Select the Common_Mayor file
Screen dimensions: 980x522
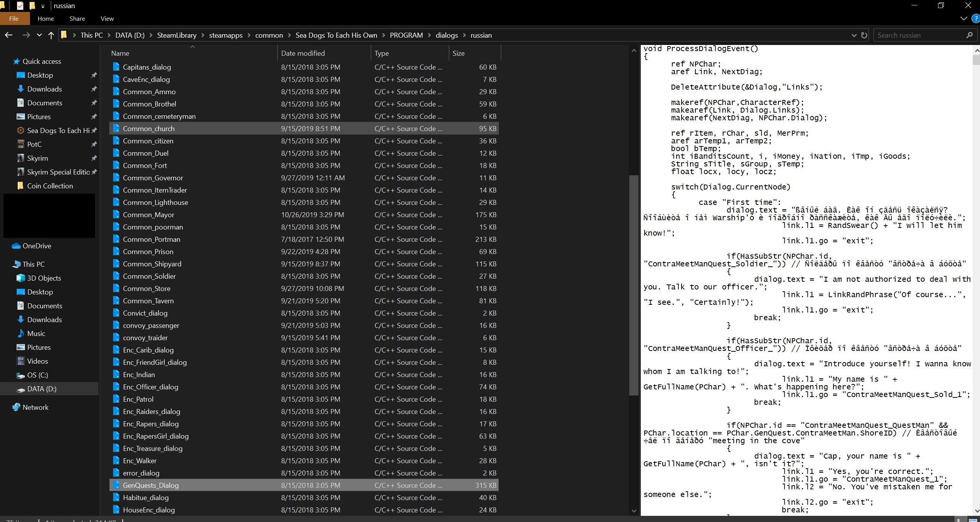point(304,214)
